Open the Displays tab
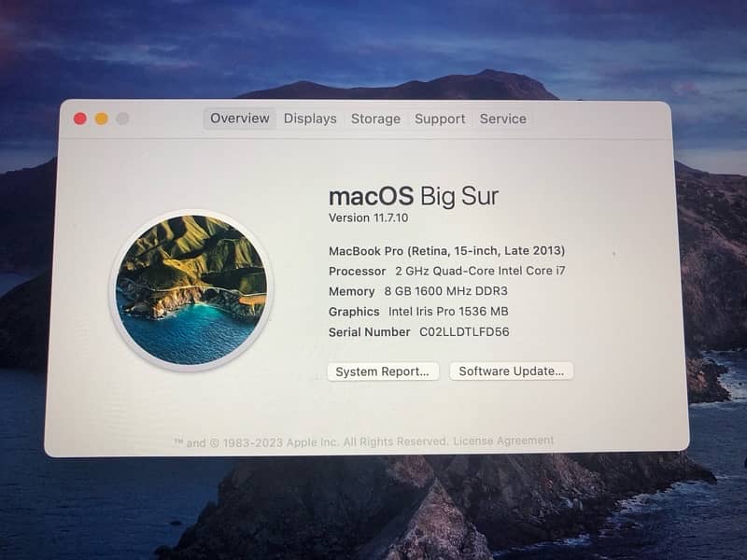 click(310, 119)
